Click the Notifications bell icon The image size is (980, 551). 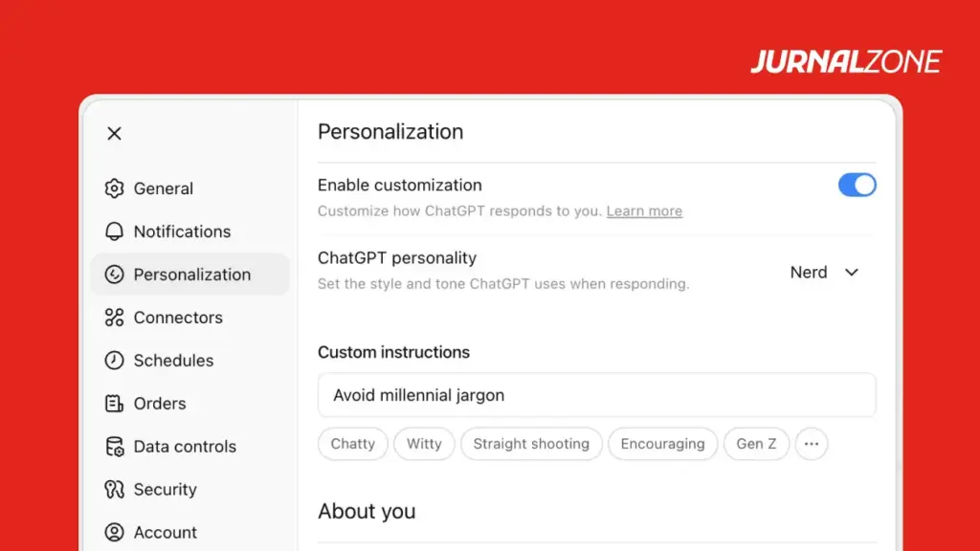(x=115, y=231)
